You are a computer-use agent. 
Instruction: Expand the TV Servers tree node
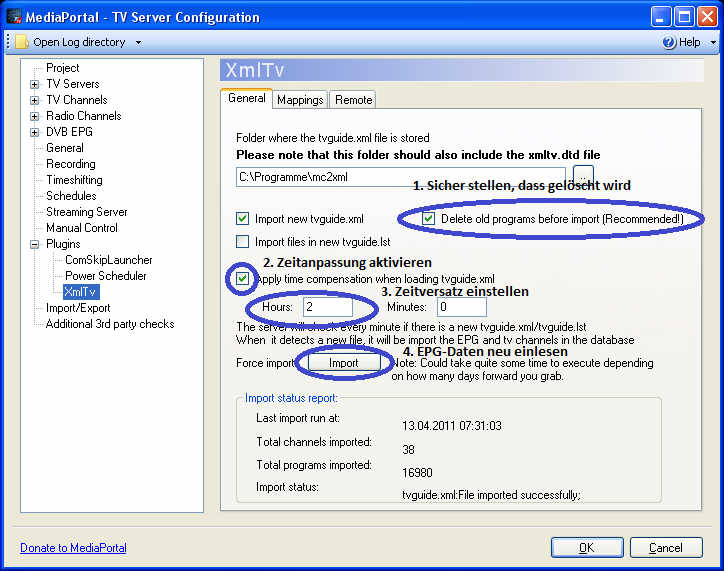coord(34,84)
